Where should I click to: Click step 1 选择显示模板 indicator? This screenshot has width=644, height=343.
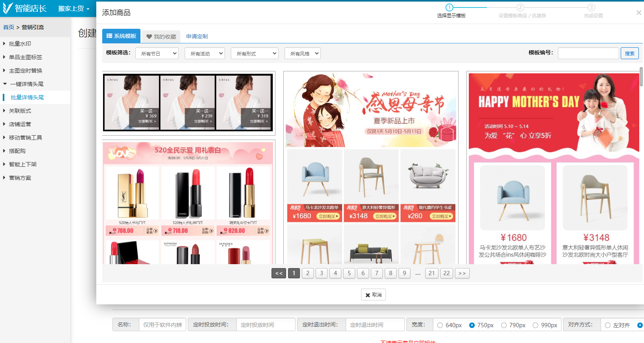449,7
